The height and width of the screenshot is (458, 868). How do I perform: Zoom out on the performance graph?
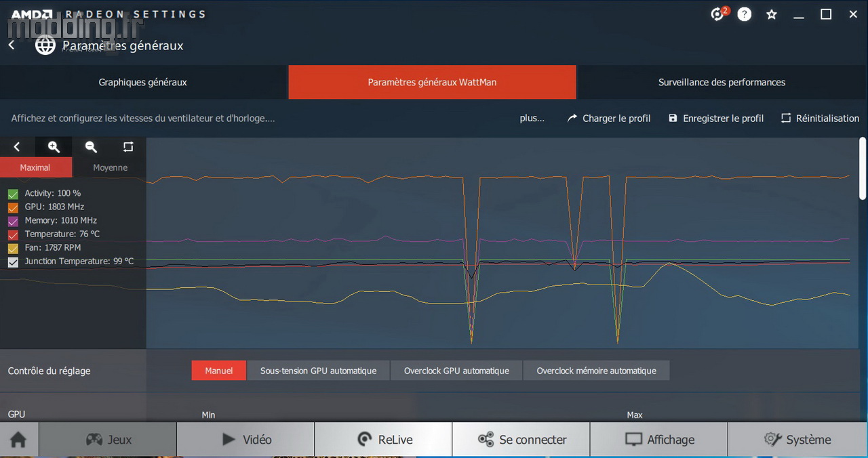point(91,147)
